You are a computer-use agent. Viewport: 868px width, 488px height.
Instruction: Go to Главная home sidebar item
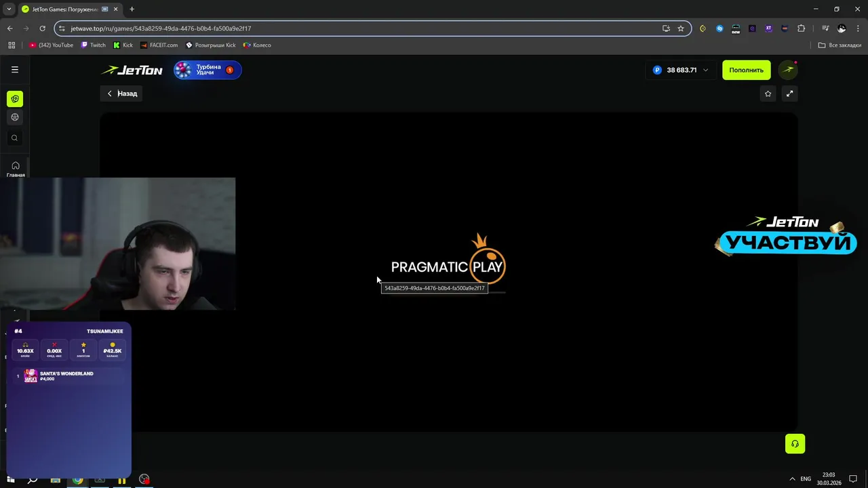coord(16,169)
